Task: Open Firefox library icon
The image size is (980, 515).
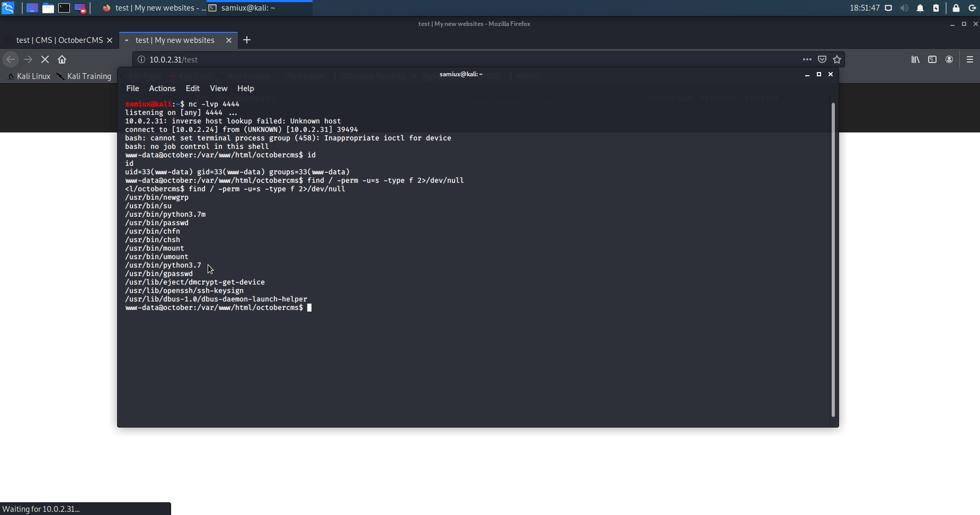Action: tap(915, 59)
